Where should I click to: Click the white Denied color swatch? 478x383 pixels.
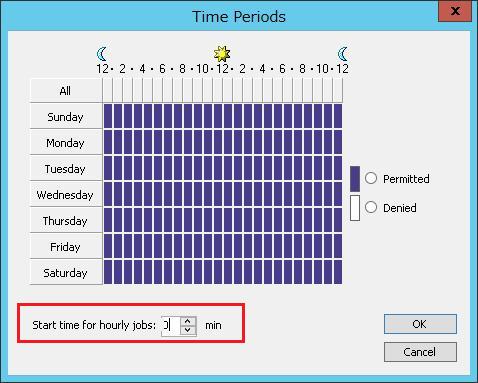tap(355, 208)
